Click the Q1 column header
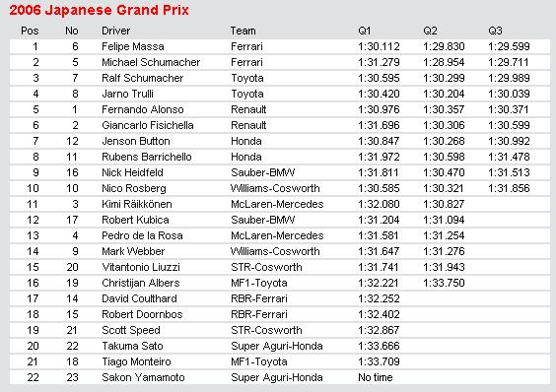The width and height of the screenshot is (556, 392). coord(365,31)
